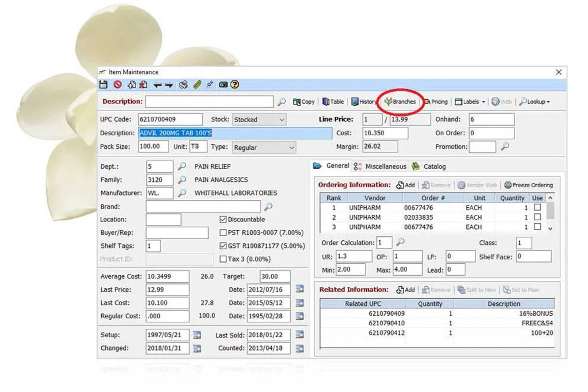Open the Stock dropdown showing Stocked
The width and height of the screenshot is (588, 392).
tap(259, 120)
